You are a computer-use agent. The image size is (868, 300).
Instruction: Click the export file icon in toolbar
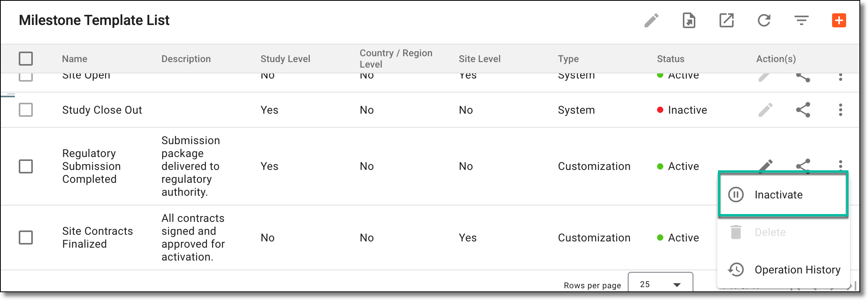click(x=689, y=20)
